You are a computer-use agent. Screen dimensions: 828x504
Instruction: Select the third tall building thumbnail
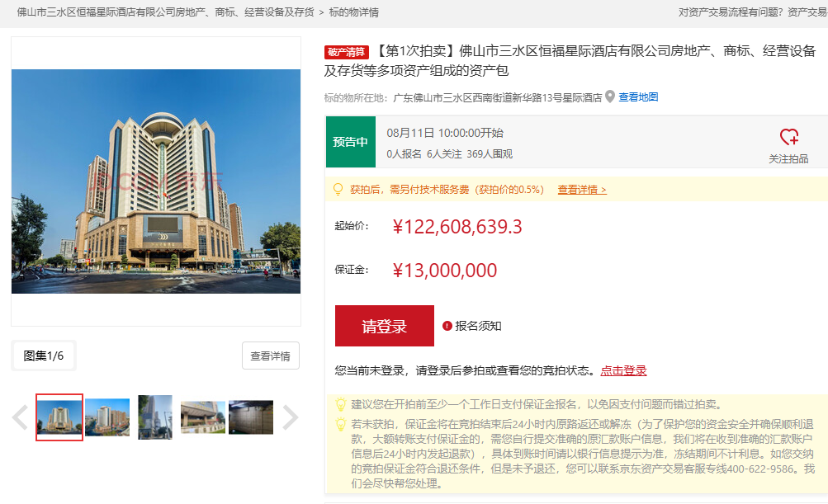155,417
